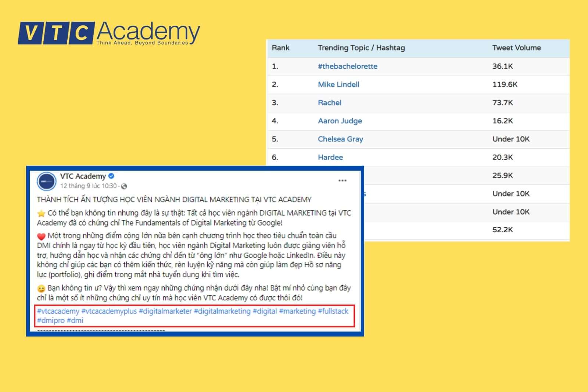Open the Hardee trending topic

click(x=330, y=157)
